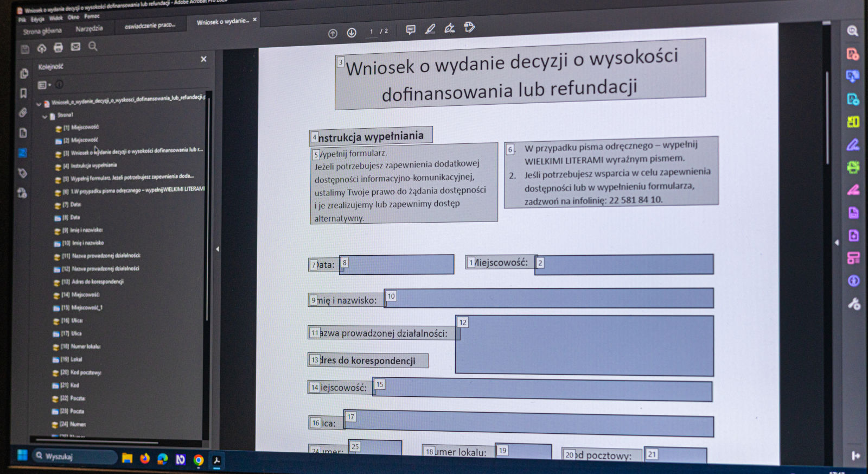The width and height of the screenshot is (868, 474).
Task: Switch to oswiadczenie praco... document tab
Action: click(x=150, y=26)
